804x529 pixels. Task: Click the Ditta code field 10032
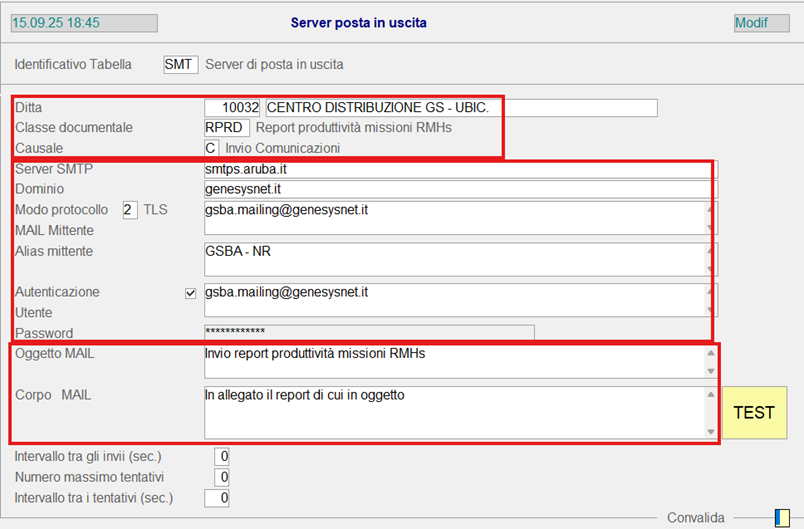tap(233, 108)
